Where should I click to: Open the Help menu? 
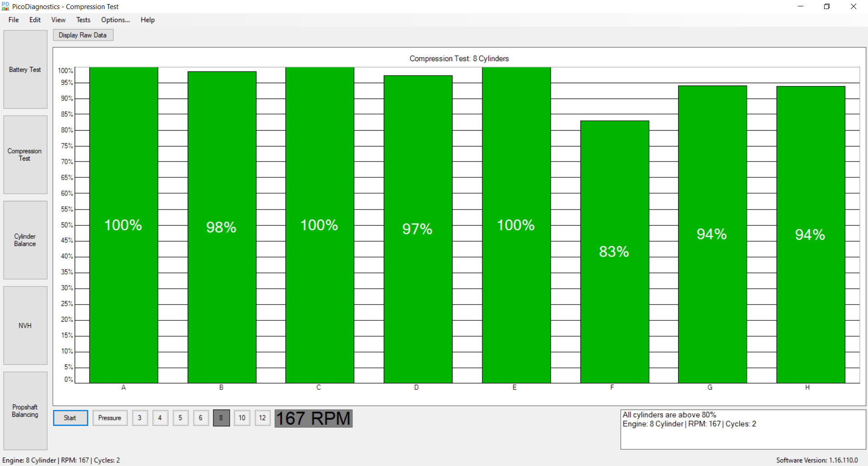[x=147, y=20]
